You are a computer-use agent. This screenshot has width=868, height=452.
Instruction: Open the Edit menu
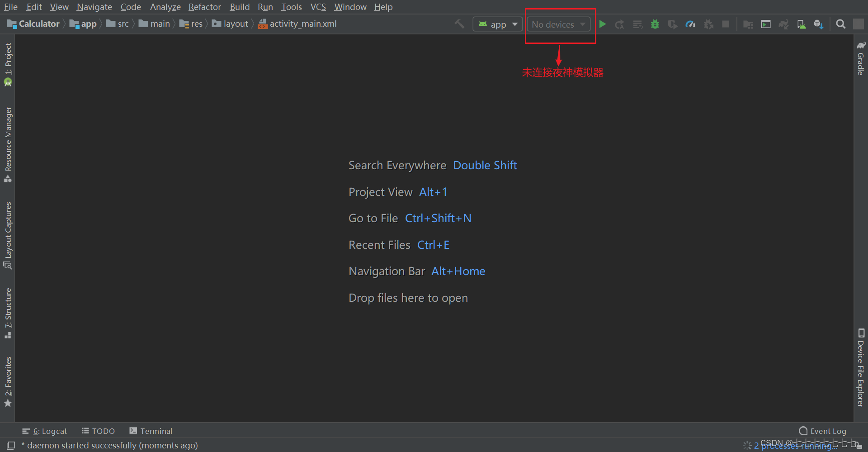pos(34,7)
